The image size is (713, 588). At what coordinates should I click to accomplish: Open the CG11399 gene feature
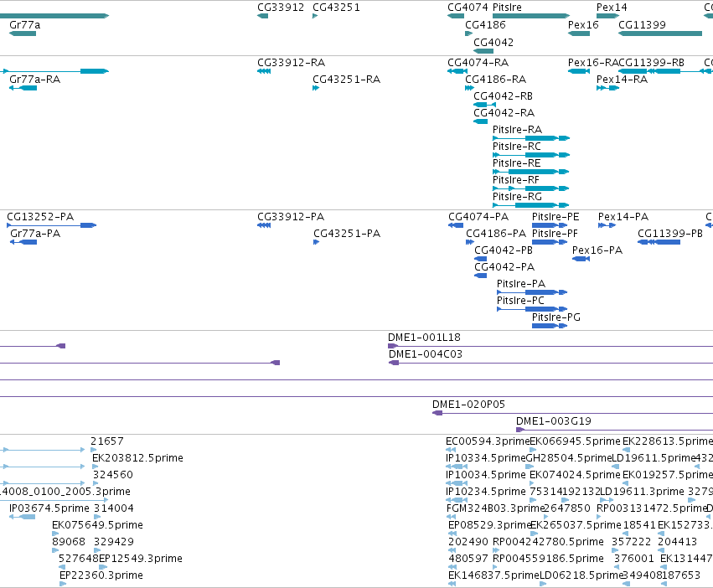coord(660,34)
